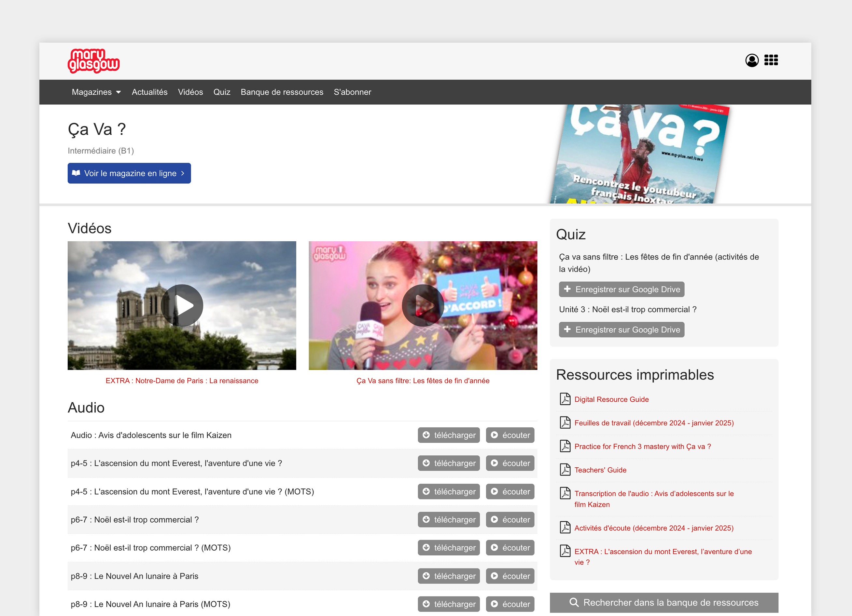Viewport: 852px width, 616px height.
Task: Open the apps grid icon
Action: [771, 60]
